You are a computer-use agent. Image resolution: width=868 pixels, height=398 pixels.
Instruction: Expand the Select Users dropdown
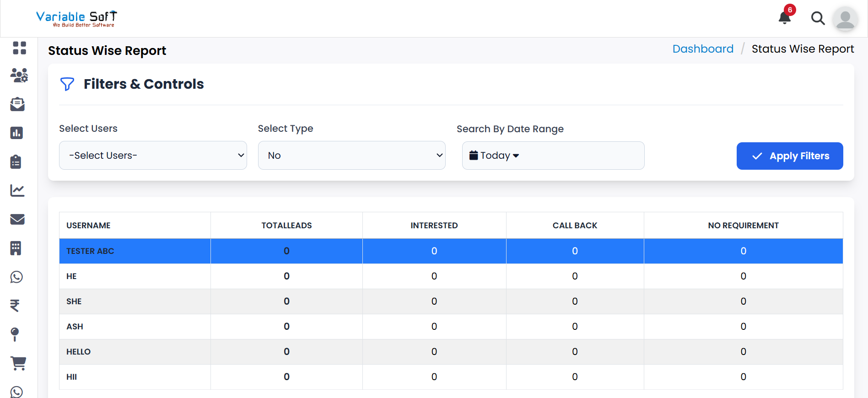153,156
